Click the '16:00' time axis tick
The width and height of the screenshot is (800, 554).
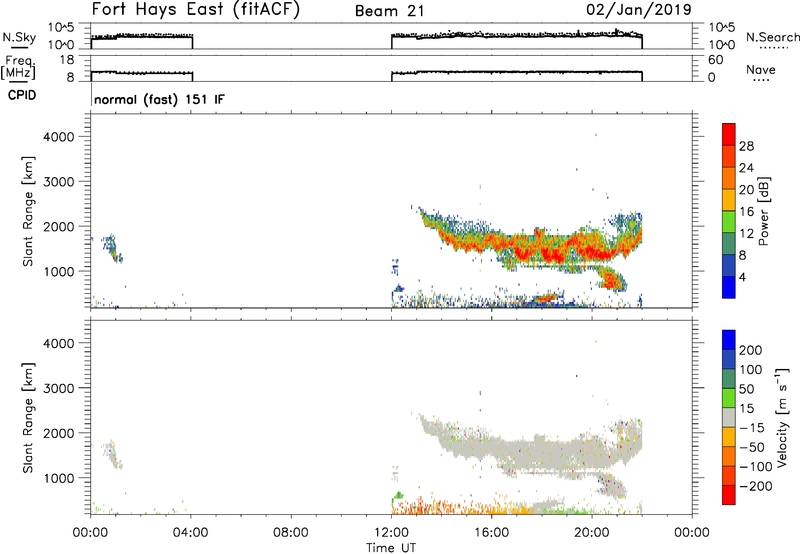click(491, 533)
